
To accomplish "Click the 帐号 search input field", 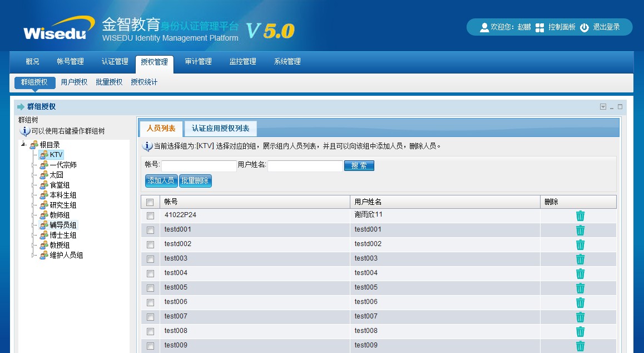I will point(199,166).
